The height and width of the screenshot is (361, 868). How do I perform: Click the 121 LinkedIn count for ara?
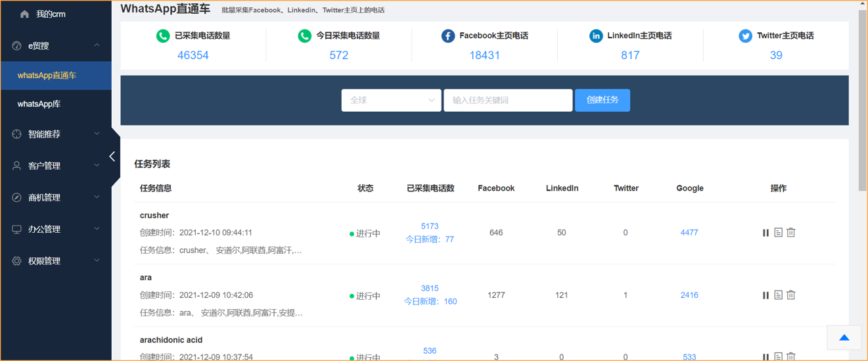561,295
